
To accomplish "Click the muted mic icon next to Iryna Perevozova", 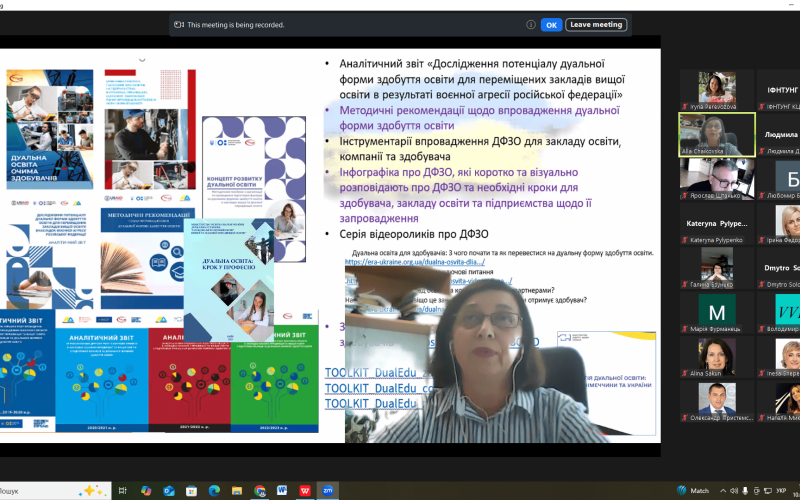I will [685, 107].
